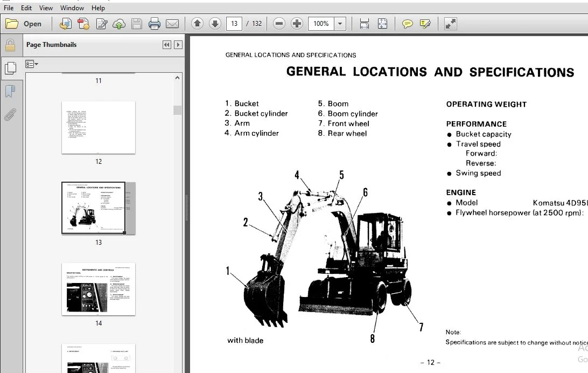The image size is (588, 373).
Task: Click the 'PERFORMANCE' heading
Action: [476, 124]
